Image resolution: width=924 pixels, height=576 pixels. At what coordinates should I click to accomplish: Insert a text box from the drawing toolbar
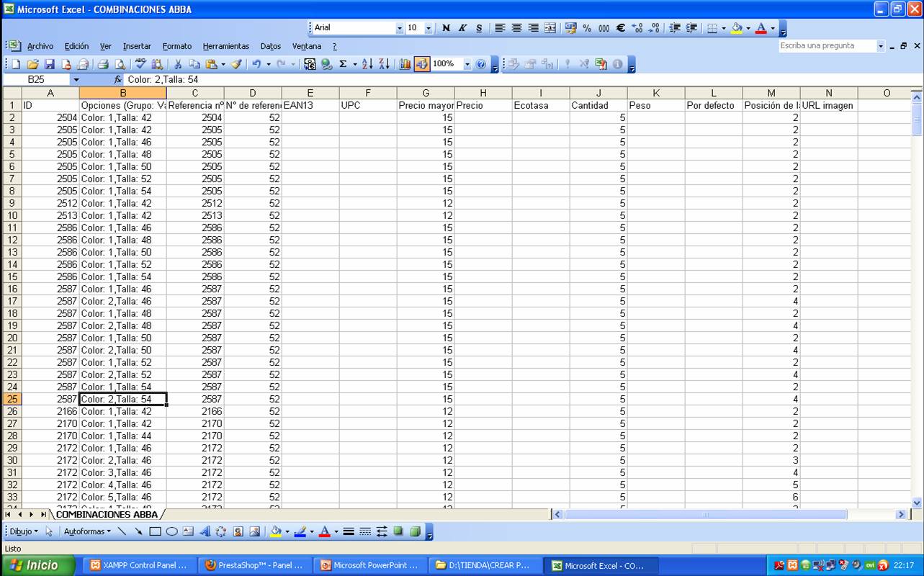188,531
